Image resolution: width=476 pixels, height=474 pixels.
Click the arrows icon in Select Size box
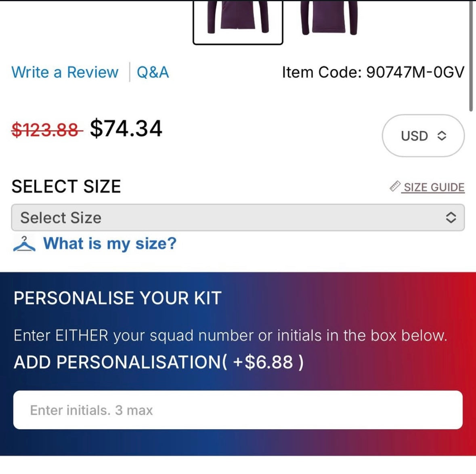[x=451, y=218]
